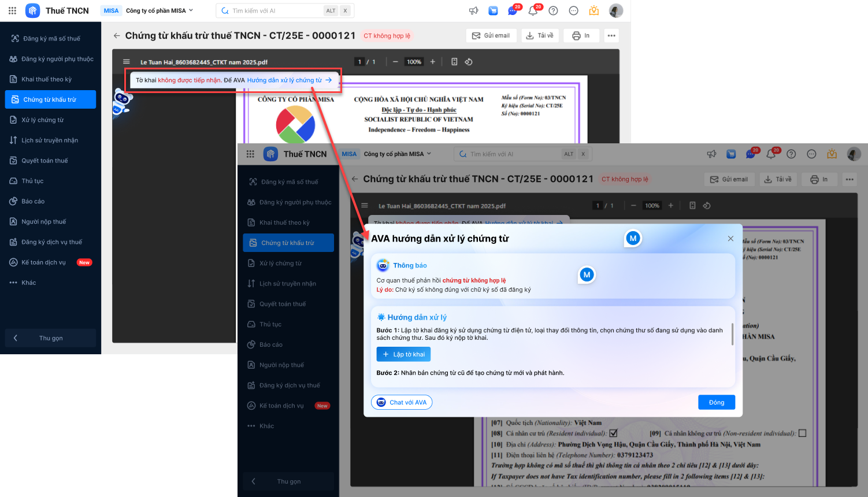Open user avatar profile in the background window
Image resolution: width=868 pixels, height=497 pixels.
[616, 10]
